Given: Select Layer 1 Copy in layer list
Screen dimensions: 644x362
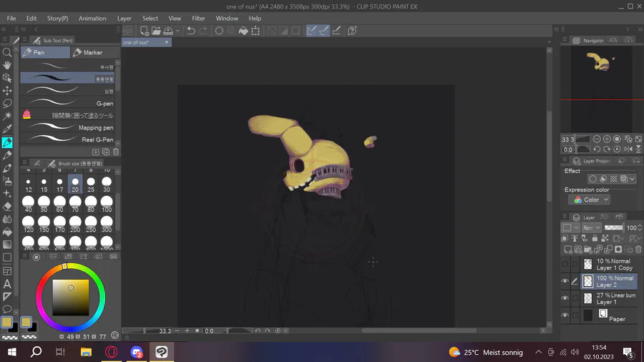Looking at the screenshot, I should coord(610,264).
